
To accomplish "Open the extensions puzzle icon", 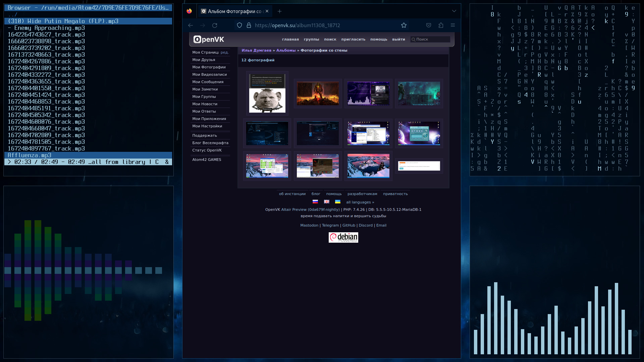I will coord(441,25).
